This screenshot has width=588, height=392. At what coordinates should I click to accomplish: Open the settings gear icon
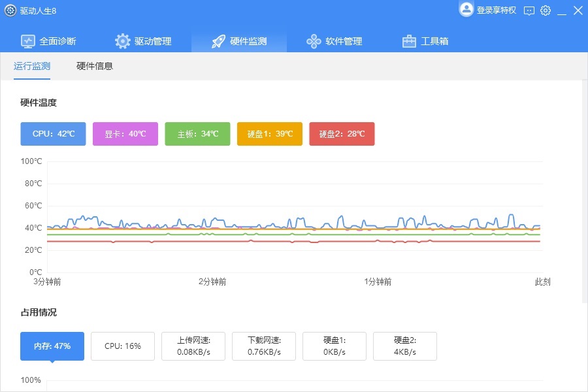point(545,10)
